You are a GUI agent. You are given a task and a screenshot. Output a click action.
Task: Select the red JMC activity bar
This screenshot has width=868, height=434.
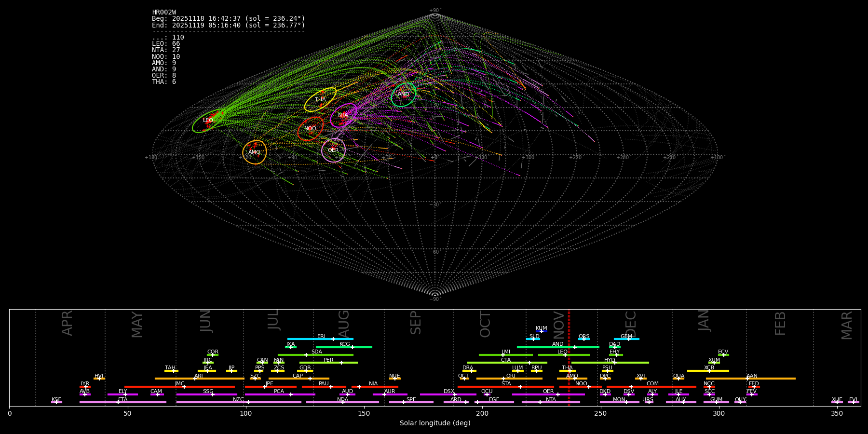(180, 386)
